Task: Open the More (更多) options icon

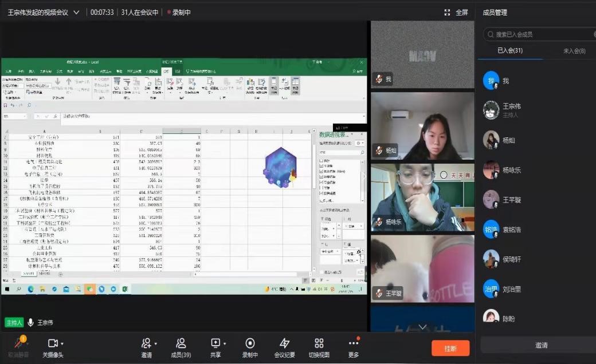Action: point(354,343)
